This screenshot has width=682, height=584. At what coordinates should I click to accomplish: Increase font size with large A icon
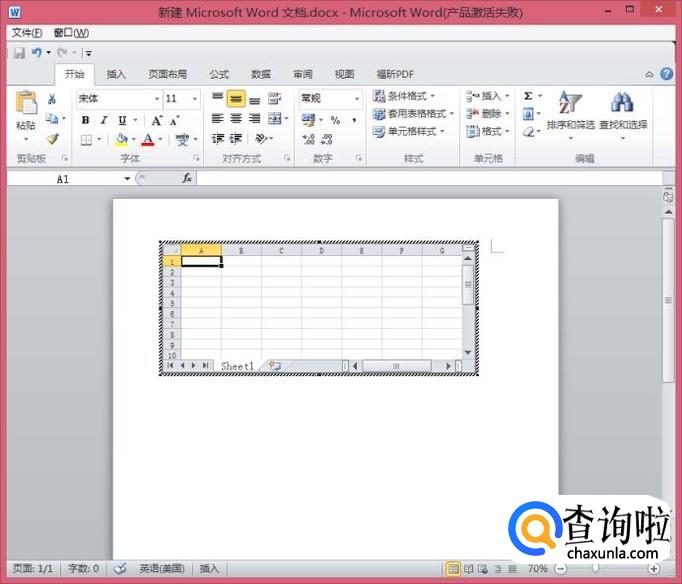157,120
